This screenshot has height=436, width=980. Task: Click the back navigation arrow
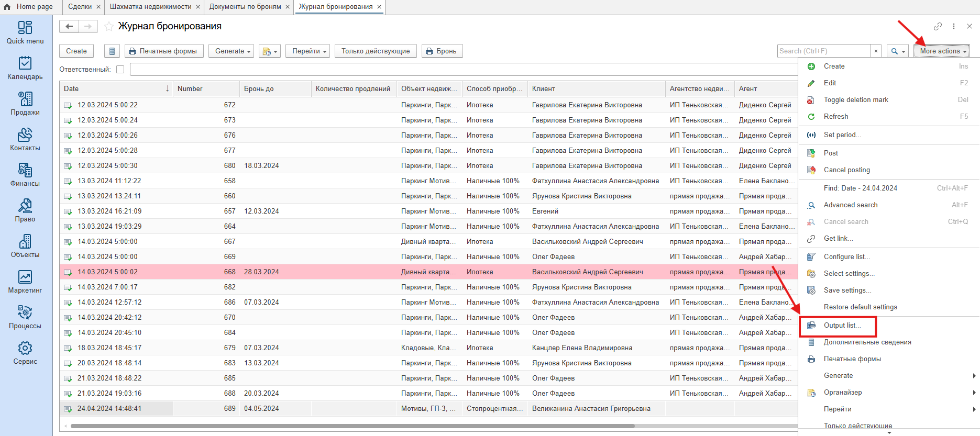click(x=69, y=26)
